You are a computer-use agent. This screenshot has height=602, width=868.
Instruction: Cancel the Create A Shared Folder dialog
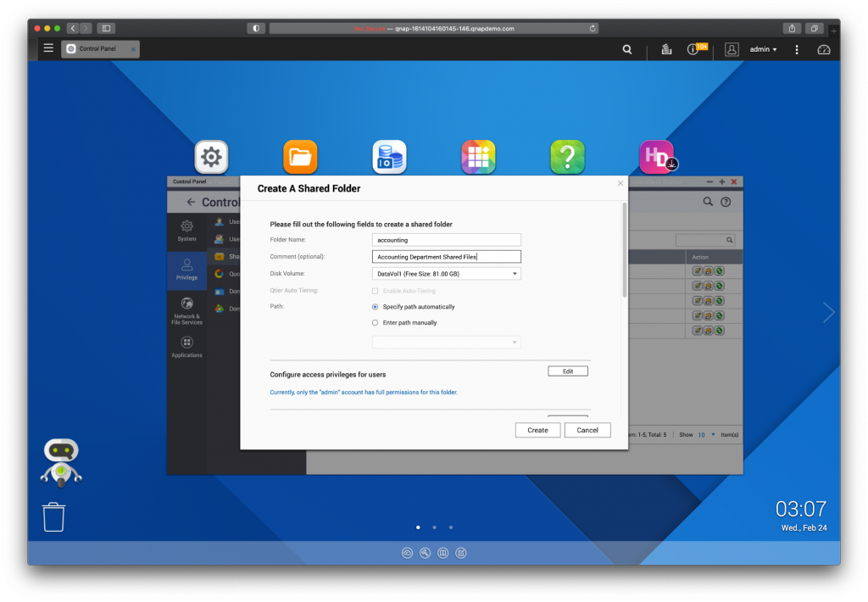(x=587, y=431)
